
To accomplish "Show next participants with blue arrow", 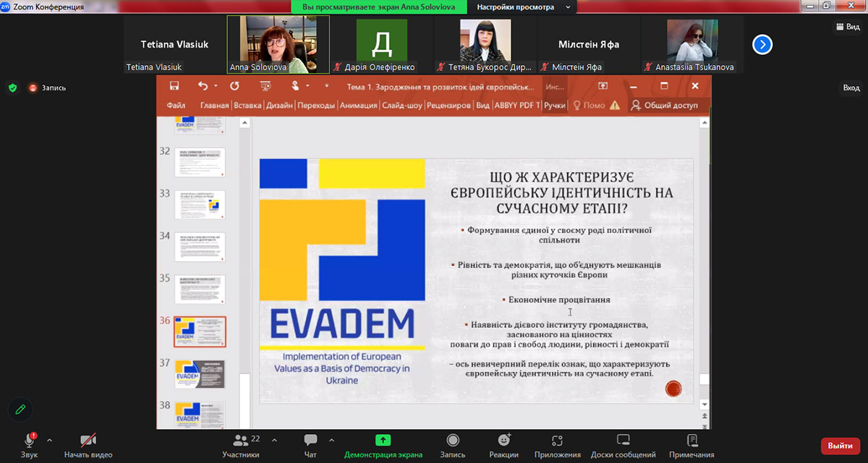I will click(762, 45).
